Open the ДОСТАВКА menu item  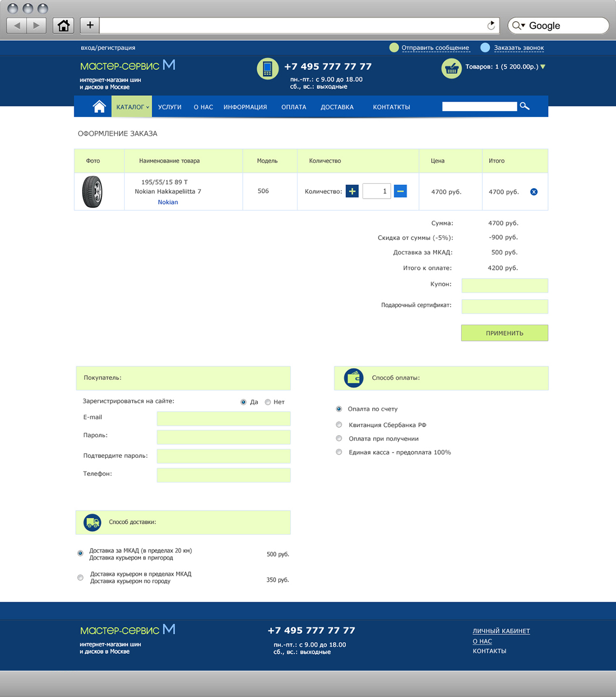[x=337, y=107]
